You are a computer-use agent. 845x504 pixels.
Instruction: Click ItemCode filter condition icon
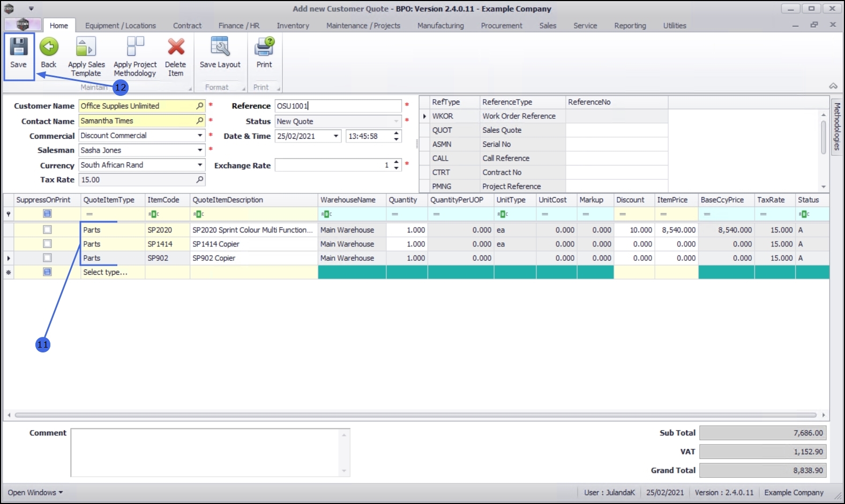pos(154,214)
